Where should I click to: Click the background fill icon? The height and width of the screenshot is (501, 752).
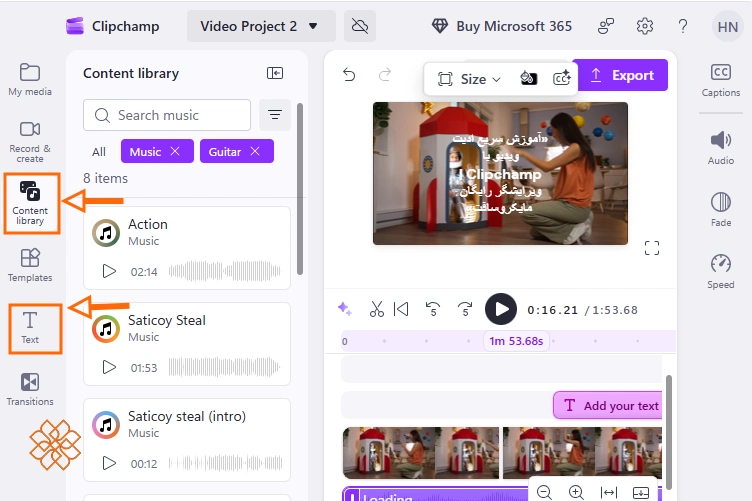529,78
